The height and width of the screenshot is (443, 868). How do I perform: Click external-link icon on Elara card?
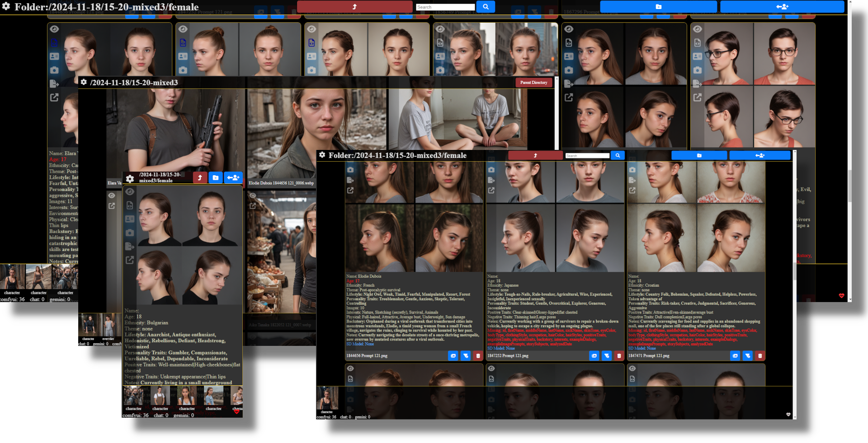point(54,97)
